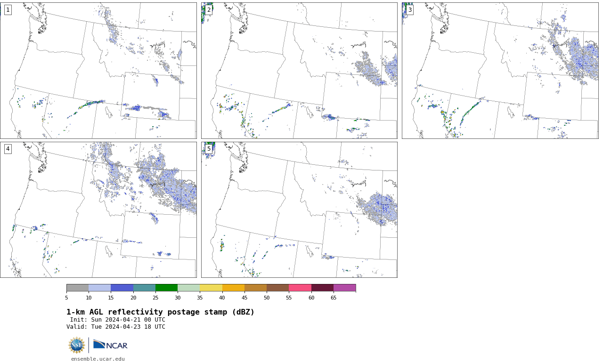Click the colorbar tick label '55'
Screen dimensions: 603x364
(x=289, y=298)
